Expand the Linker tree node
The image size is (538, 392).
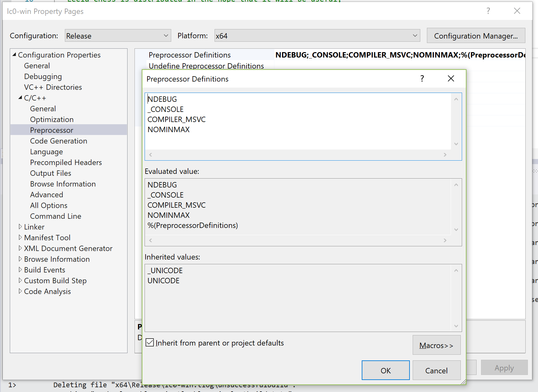[x=20, y=227]
